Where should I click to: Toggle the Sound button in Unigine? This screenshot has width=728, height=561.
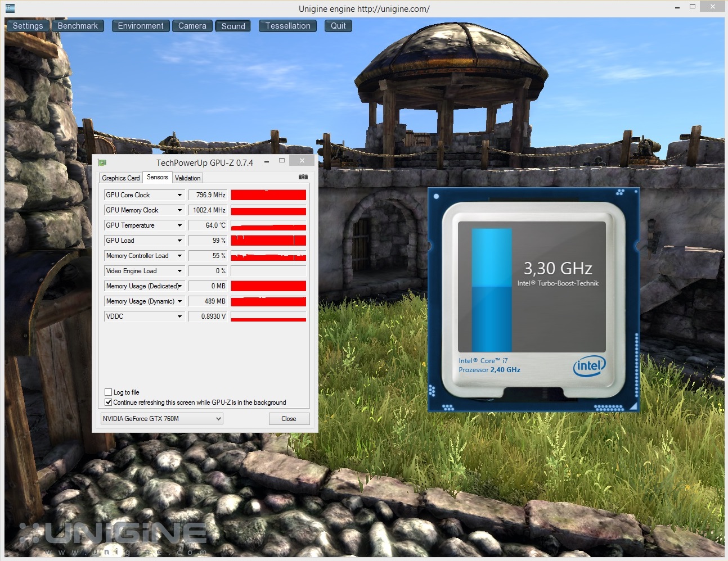(233, 26)
